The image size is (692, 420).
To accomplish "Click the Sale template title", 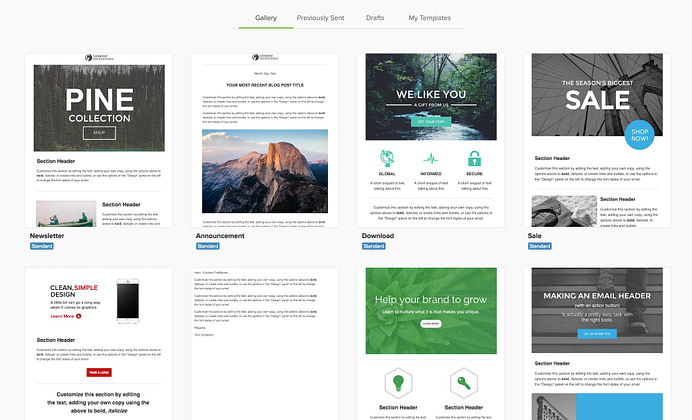I will (x=534, y=236).
